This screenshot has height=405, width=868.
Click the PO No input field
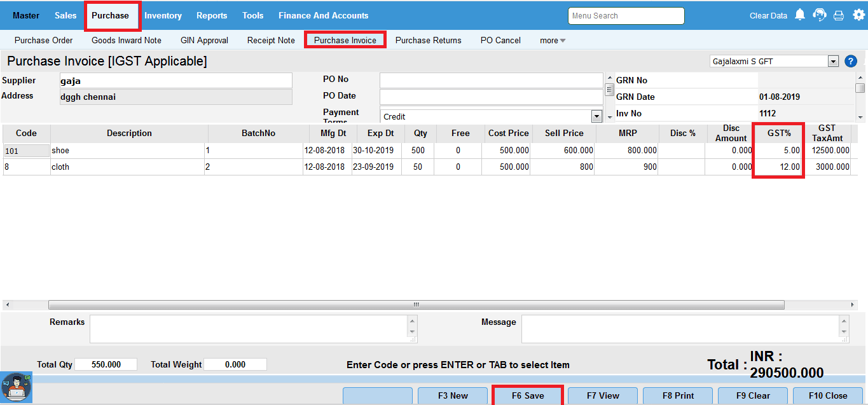click(491, 81)
